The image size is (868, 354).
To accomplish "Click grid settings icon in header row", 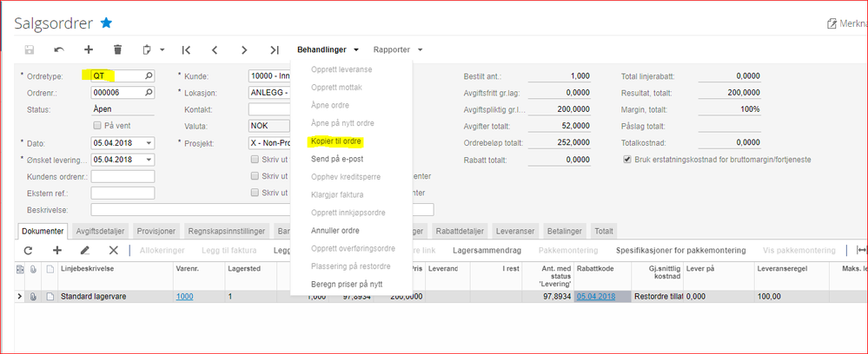I will (x=21, y=269).
